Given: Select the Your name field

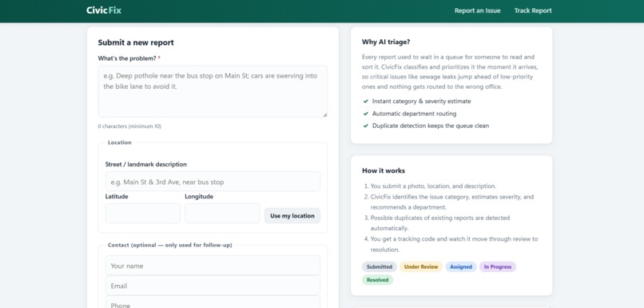Looking at the screenshot, I should [213, 266].
